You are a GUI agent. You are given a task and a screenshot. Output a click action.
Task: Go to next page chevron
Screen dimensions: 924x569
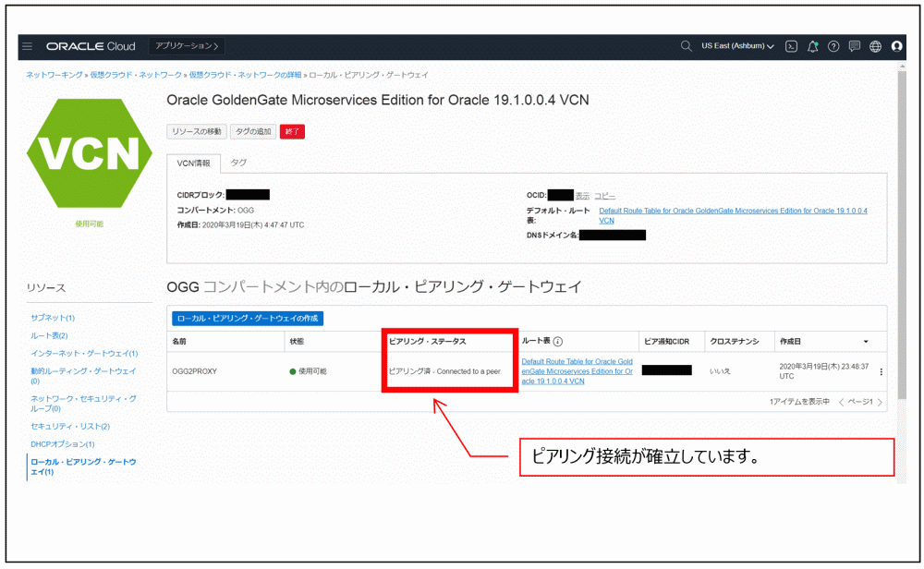[x=880, y=402]
